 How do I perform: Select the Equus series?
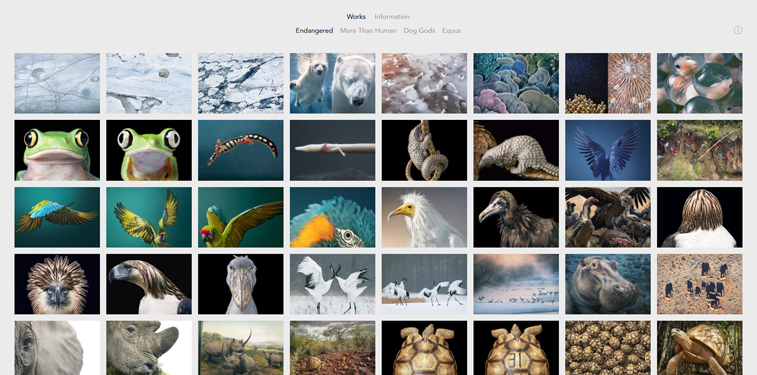(x=451, y=30)
